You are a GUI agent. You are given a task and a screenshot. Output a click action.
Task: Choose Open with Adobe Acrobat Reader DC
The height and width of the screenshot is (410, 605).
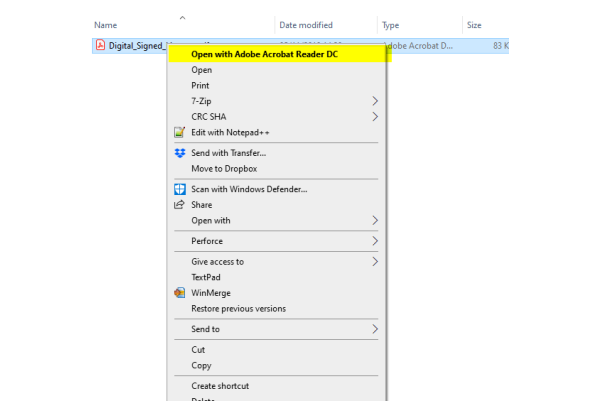[277, 54]
